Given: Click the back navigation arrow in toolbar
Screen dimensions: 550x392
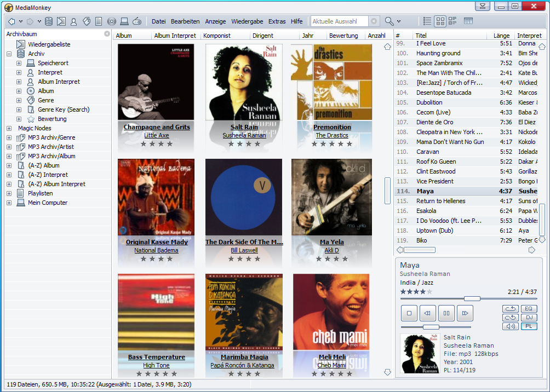Looking at the screenshot, I should pos(12,21).
